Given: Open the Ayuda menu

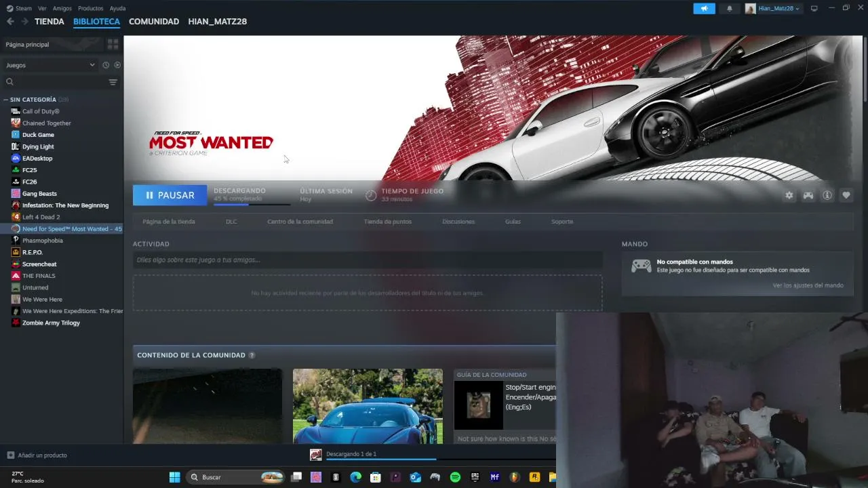Looking at the screenshot, I should (118, 8).
